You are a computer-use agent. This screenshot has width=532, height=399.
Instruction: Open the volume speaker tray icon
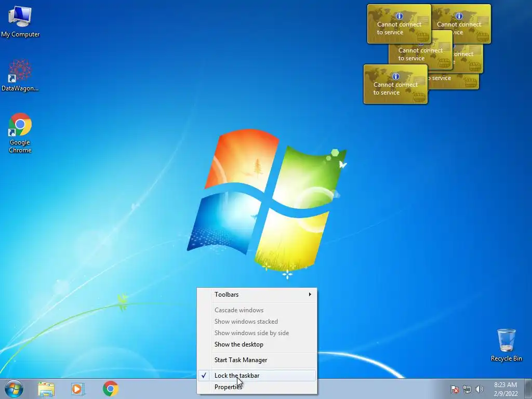480,389
